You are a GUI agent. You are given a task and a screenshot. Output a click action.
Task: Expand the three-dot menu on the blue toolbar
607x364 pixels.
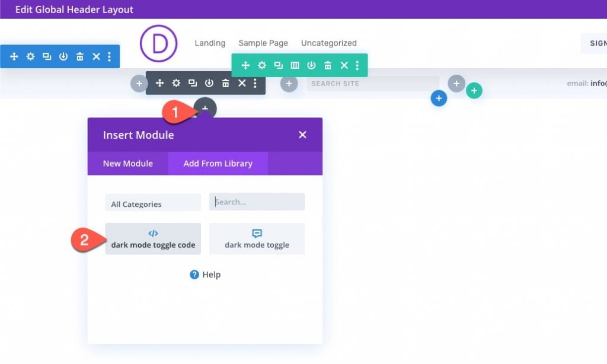[110, 56]
